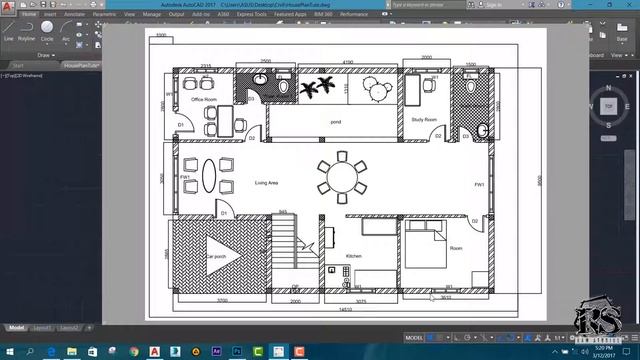Expand the View panel dropdown
640x360 pixels.
(x=619, y=55)
